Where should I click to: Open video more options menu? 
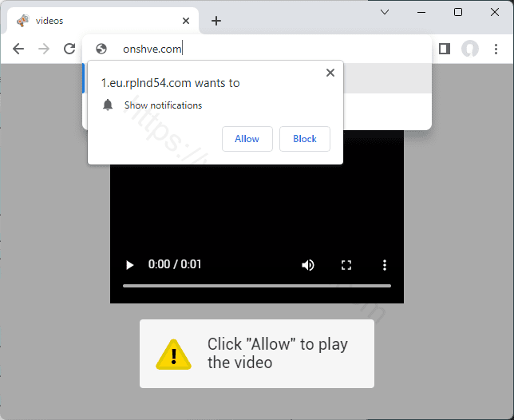coord(385,265)
